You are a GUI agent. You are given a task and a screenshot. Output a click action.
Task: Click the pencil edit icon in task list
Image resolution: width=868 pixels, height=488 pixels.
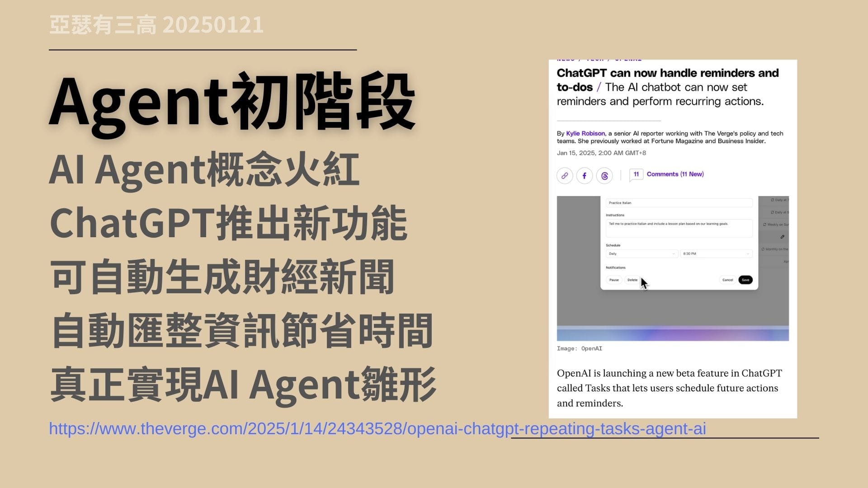[x=782, y=237]
